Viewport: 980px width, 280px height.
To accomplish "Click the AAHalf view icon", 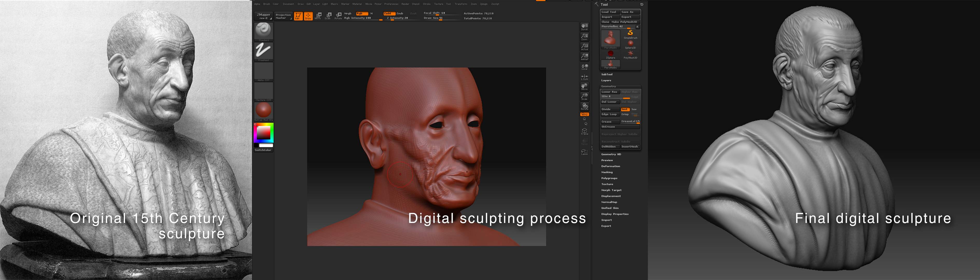I will [x=584, y=57].
